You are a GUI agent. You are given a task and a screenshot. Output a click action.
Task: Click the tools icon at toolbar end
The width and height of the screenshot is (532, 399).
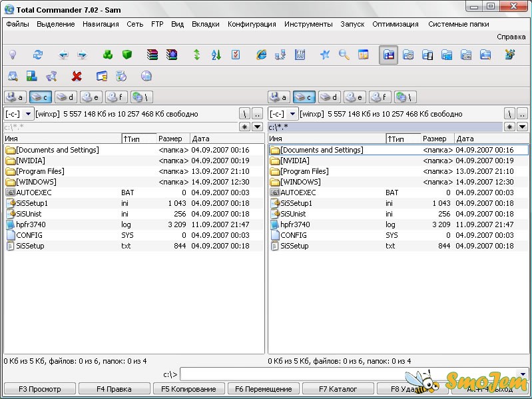[x=510, y=55]
